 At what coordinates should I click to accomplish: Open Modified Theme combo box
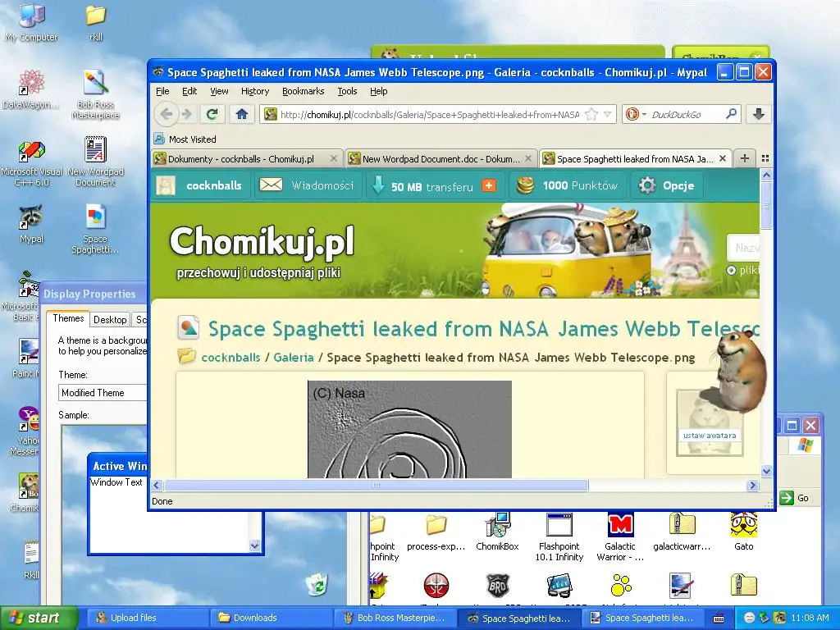point(103,393)
